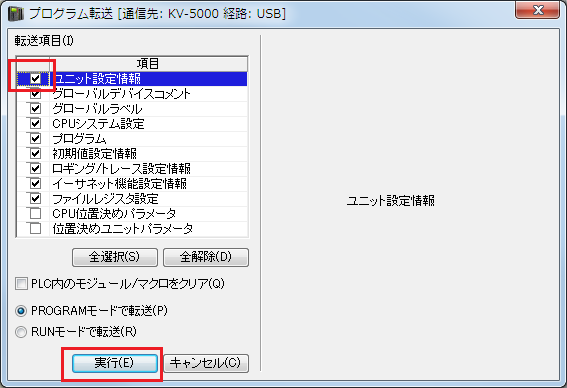Check the CPU位置決めパラメータ checkbox
Image resolution: width=567 pixels, height=388 pixels.
tap(35, 214)
